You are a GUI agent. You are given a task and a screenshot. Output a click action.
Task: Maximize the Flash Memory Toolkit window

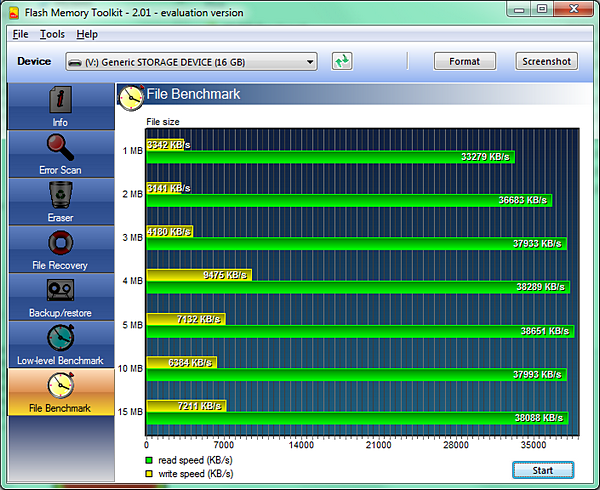coord(542,9)
